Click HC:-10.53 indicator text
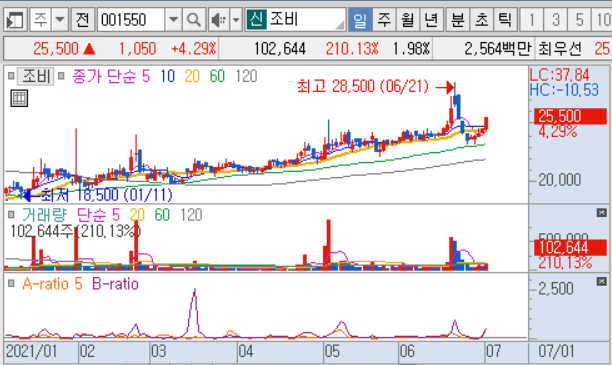 click(x=564, y=90)
